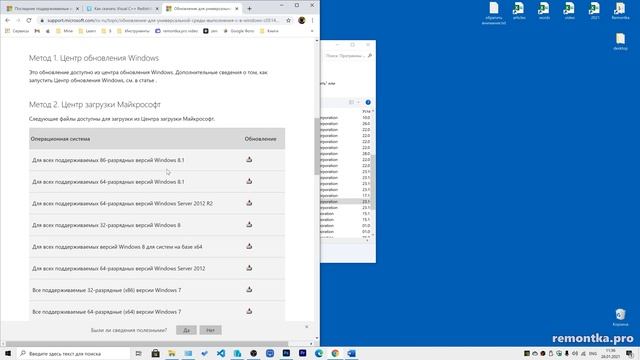This screenshot has height=360, width=640.
Task: Download the 32-bit Windows 8 update
Action: pos(249,224)
